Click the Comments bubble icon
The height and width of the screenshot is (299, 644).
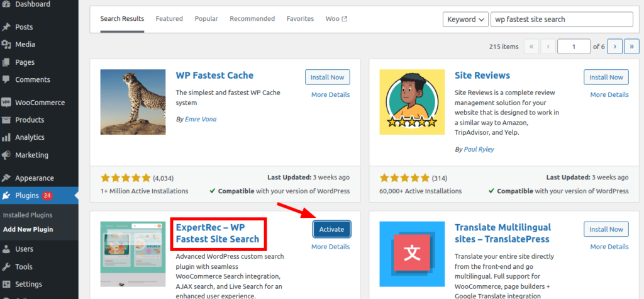pos(6,80)
